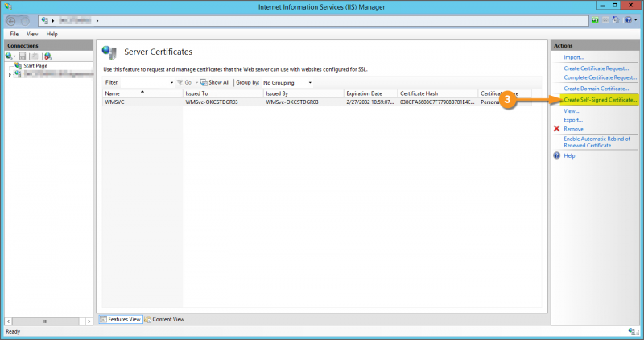This screenshot has width=644, height=340.
Task: Click the Start Page tree icon
Action: click(18, 65)
